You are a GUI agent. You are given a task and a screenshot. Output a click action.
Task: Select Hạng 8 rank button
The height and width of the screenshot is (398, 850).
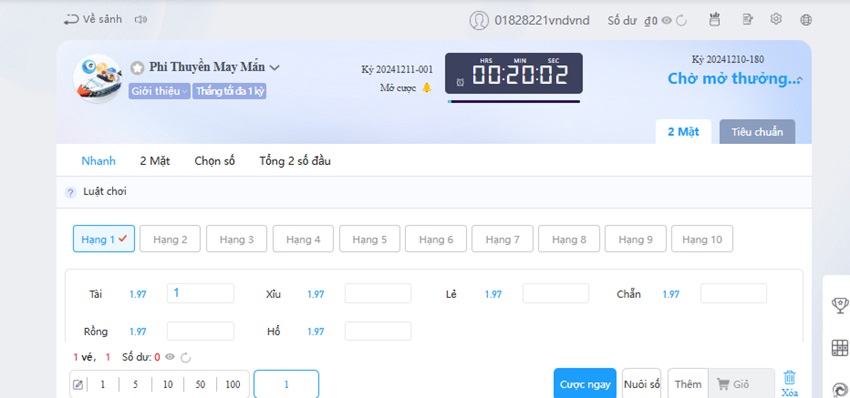pos(569,239)
